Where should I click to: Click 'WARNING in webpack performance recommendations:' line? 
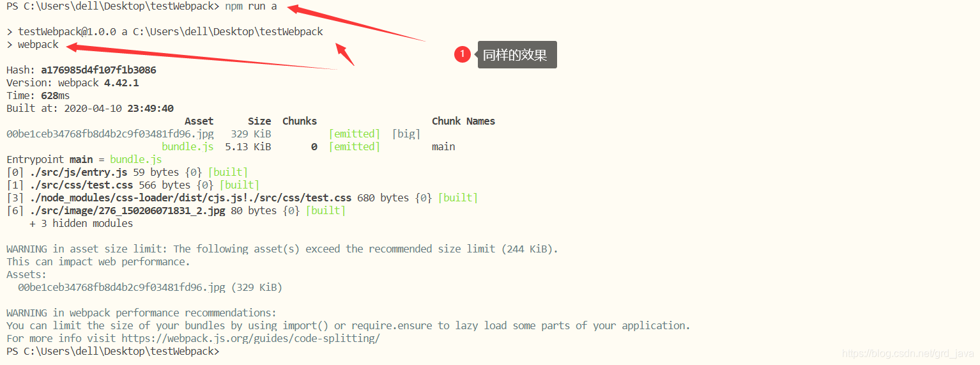142,313
